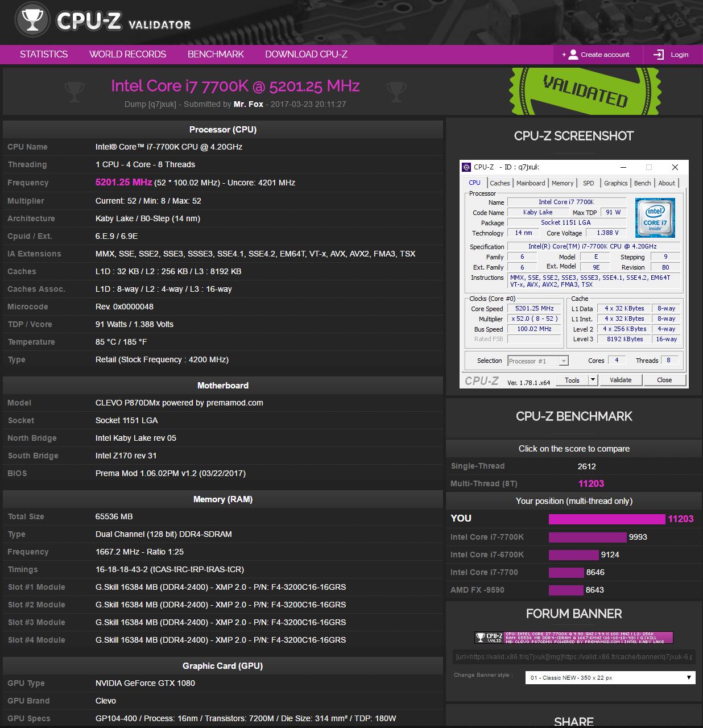703x728 pixels.
Task: Click the GPU Brand Clevo value
Action: click(106, 701)
